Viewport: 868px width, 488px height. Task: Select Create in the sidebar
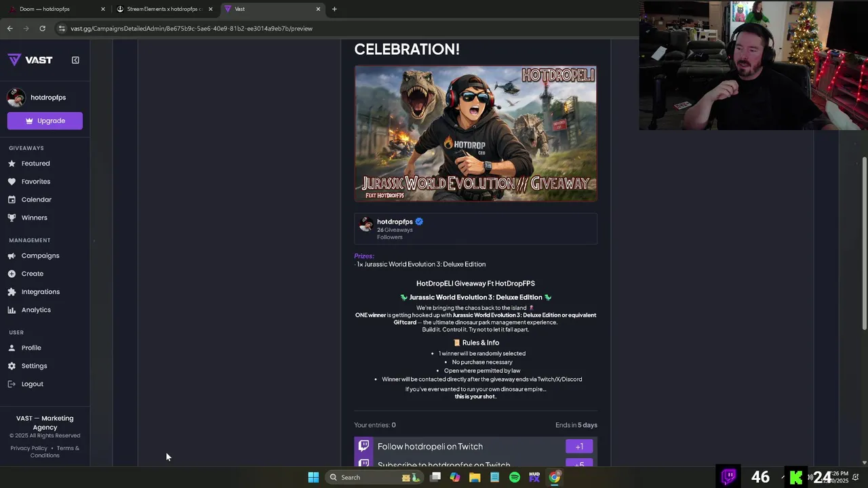point(32,274)
